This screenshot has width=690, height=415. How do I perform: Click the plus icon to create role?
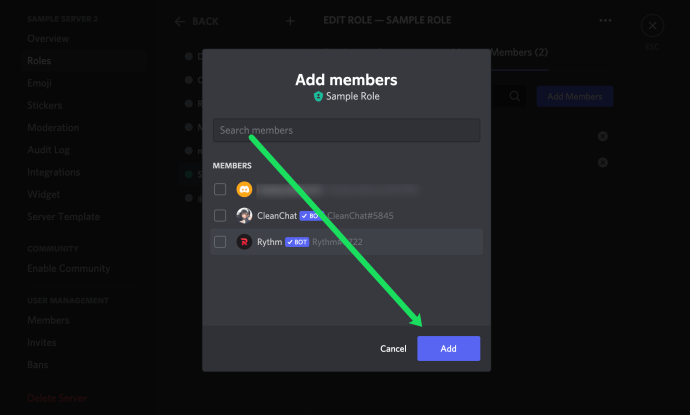coord(290,21)
